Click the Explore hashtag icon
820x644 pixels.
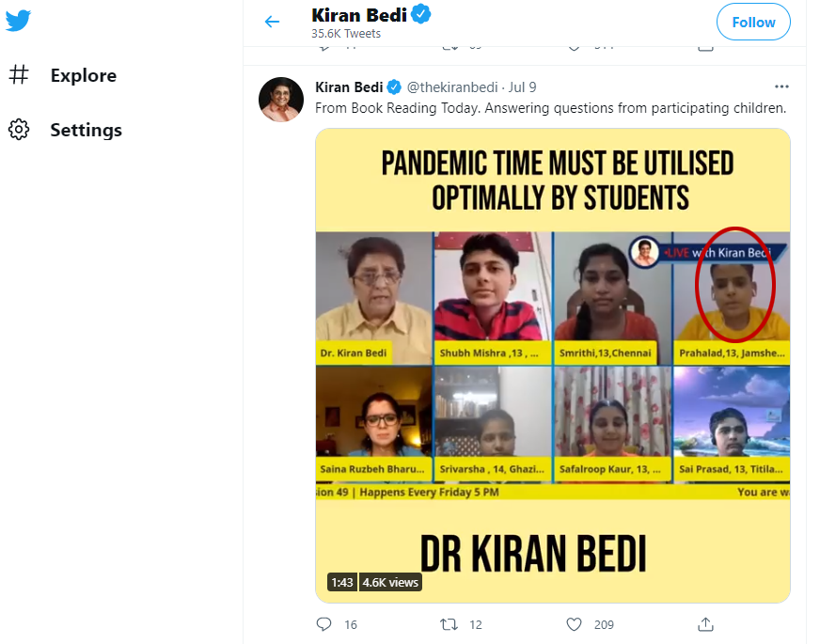coord(19,75)
